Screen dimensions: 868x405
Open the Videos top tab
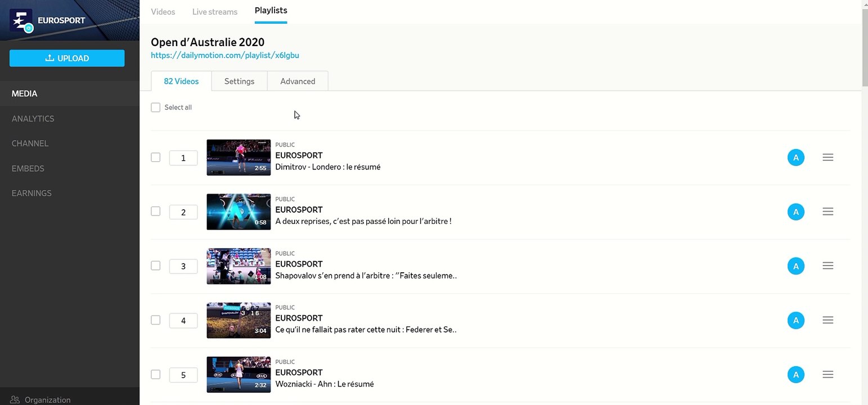(163, 11)
